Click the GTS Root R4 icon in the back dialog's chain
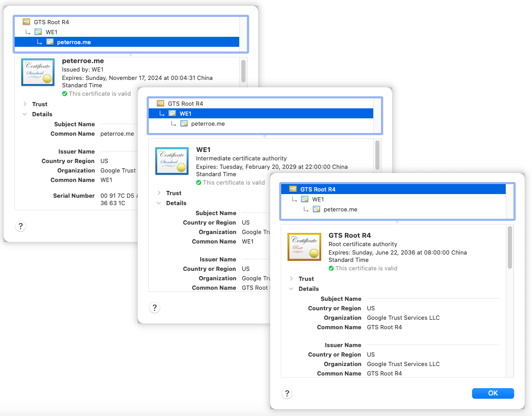 pos(26,22)
